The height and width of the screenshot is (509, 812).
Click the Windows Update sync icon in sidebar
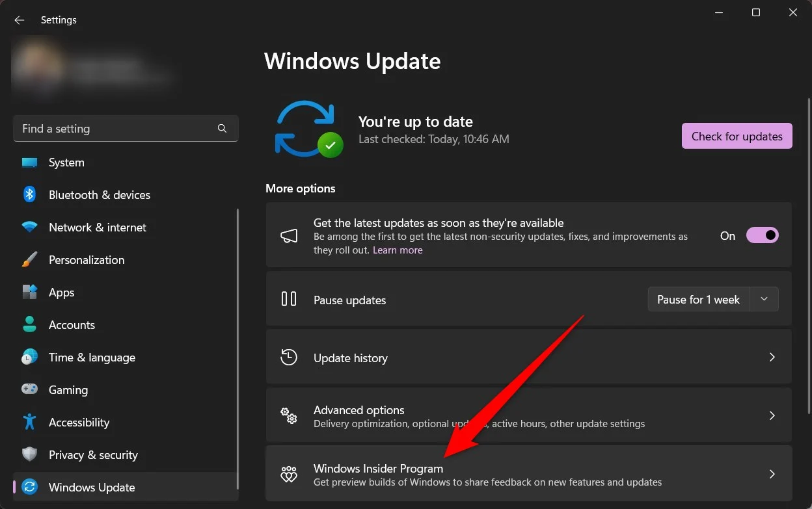coord(29,487)
